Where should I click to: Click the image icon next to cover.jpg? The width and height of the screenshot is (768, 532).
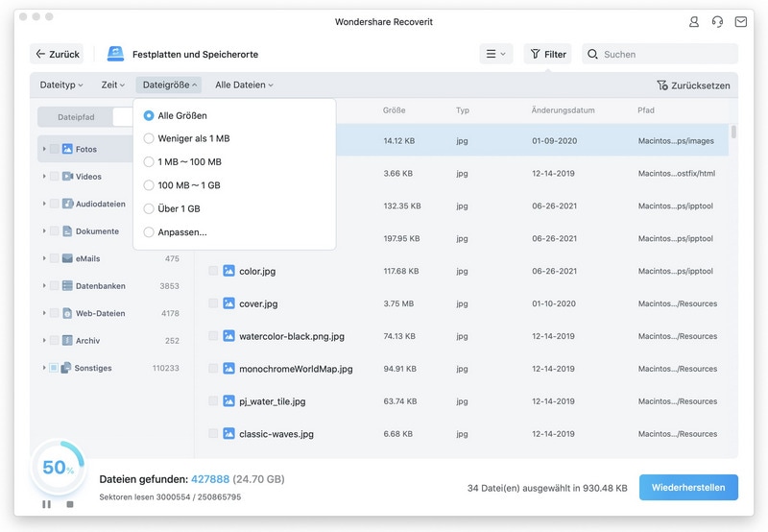pyautogui.click(x=228, y=303)
